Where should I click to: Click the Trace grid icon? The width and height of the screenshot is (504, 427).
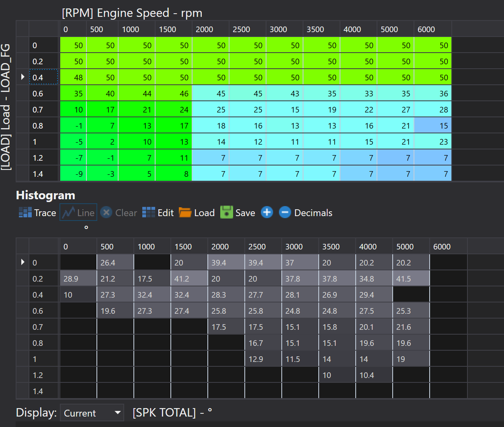pyautogui.click(x=25, y=212)
